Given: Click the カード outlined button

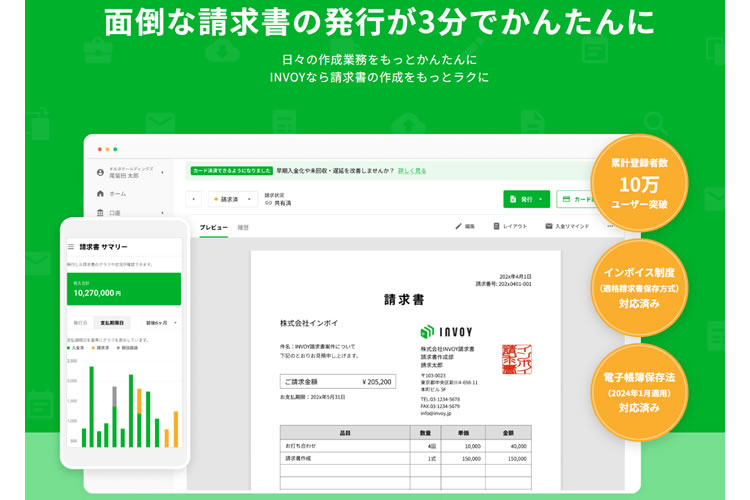Looking at the screenshot, I should [x=577, y=199].
